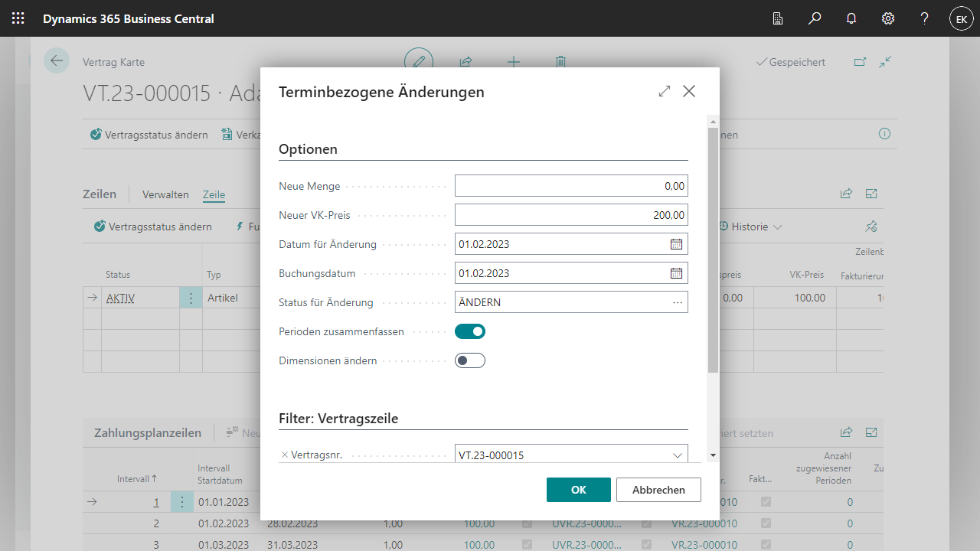Image resolution: width=980 pixels, height=551 pixels.
Task: Select the Verwalten tab in Zeilen
Action: (x=165, y=194)
